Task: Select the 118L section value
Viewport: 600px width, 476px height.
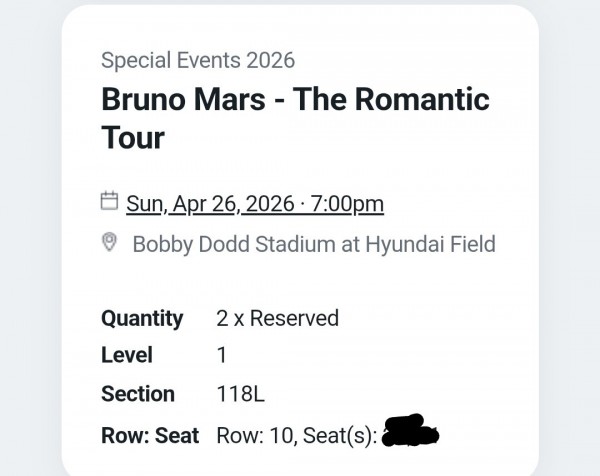Action: click(240, 394)
